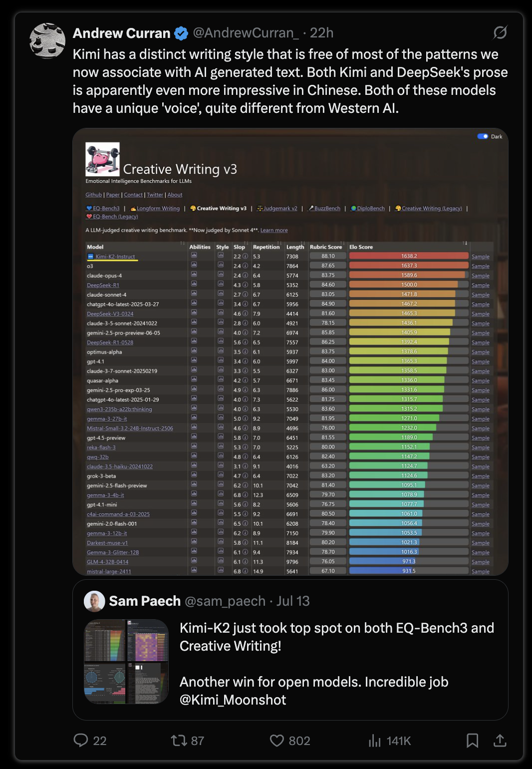Click the @Kimi_Moonshot mention

[233, 700]
